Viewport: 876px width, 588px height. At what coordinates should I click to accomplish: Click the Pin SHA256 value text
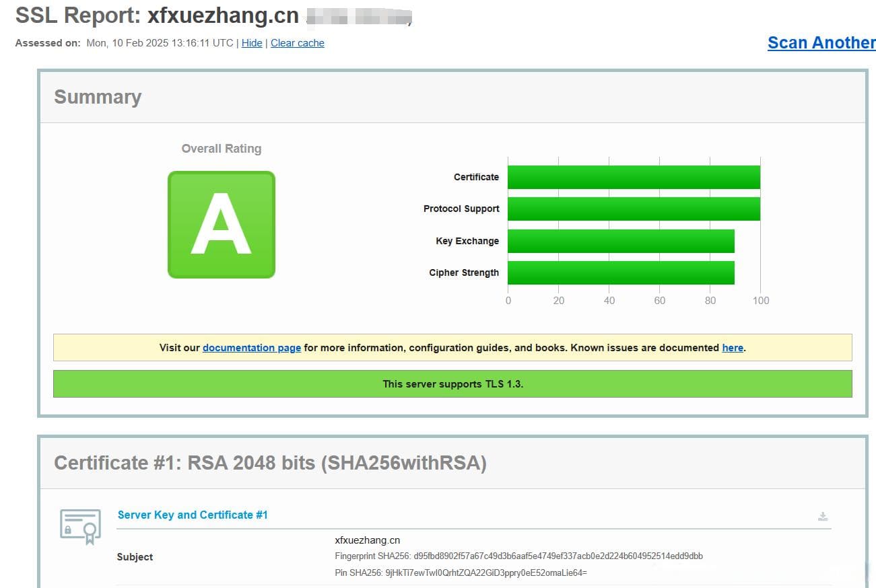(486, 573)
